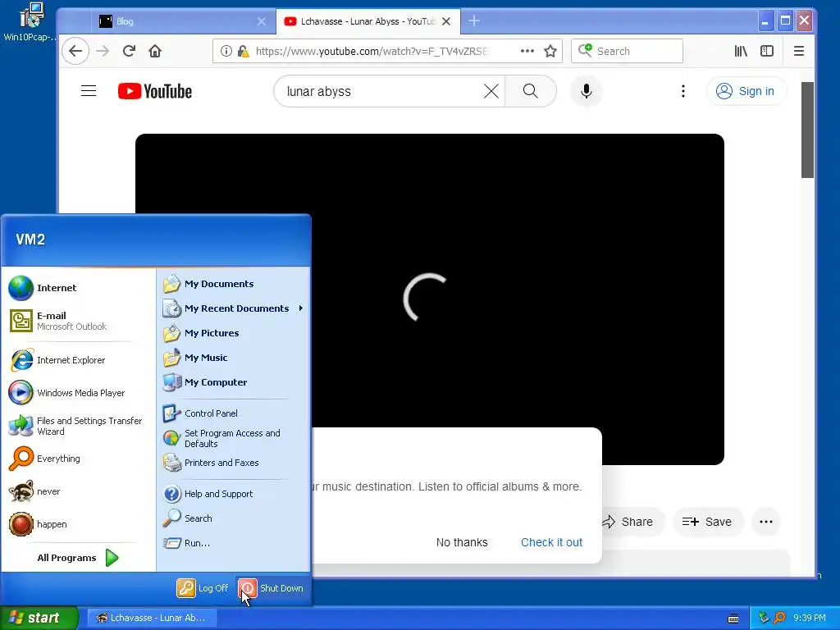Launch the 'never' raccoon program

(34, 491)
